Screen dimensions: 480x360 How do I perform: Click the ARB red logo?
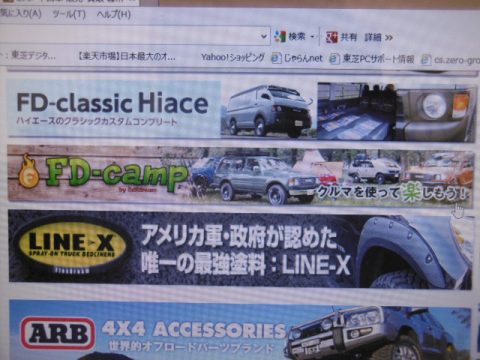coord(57,333)
